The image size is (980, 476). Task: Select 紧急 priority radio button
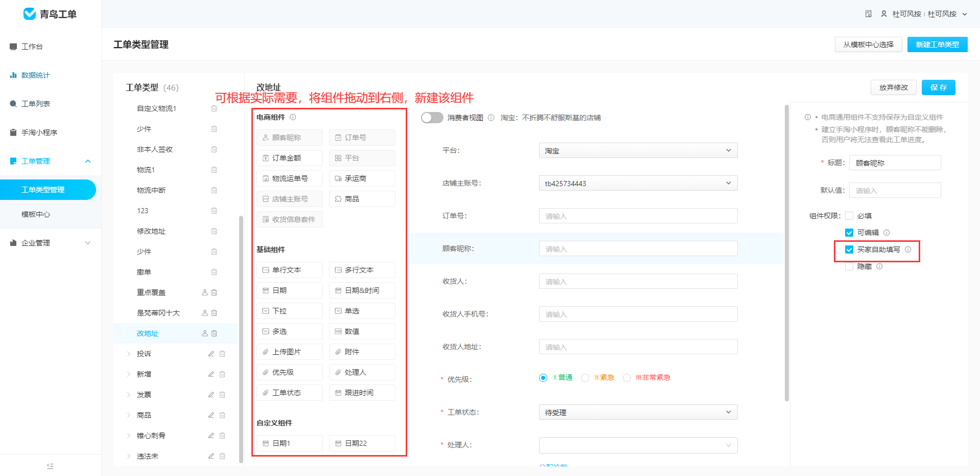[585, 378]
